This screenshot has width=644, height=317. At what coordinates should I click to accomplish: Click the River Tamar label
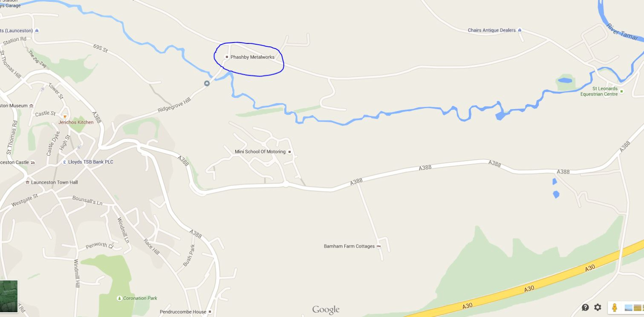point(622,32)
